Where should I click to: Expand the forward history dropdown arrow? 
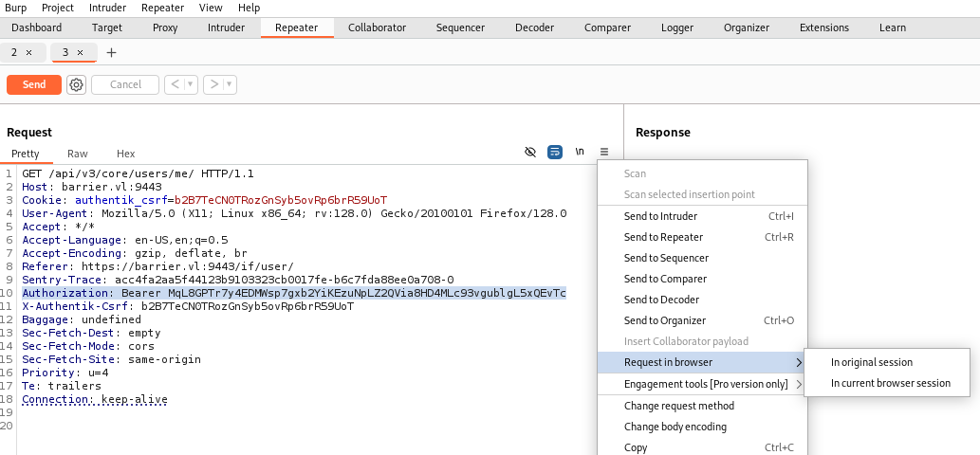click(230, 85)
